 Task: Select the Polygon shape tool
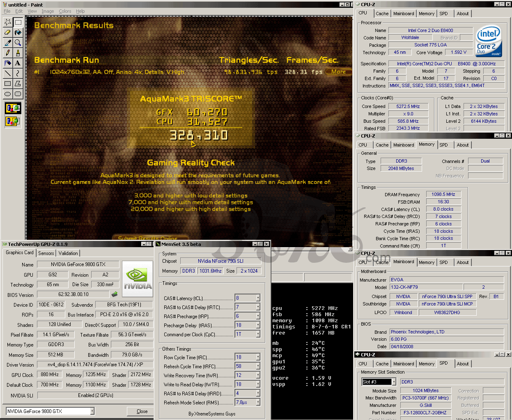click(18, 83)
